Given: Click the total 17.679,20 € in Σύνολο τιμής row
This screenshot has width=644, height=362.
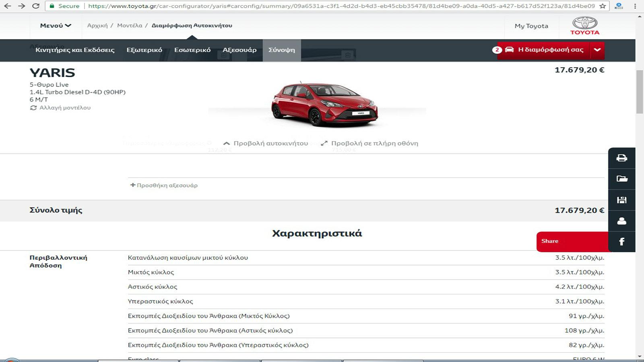Looking at the screenshot, I should [x=580, y=210].
